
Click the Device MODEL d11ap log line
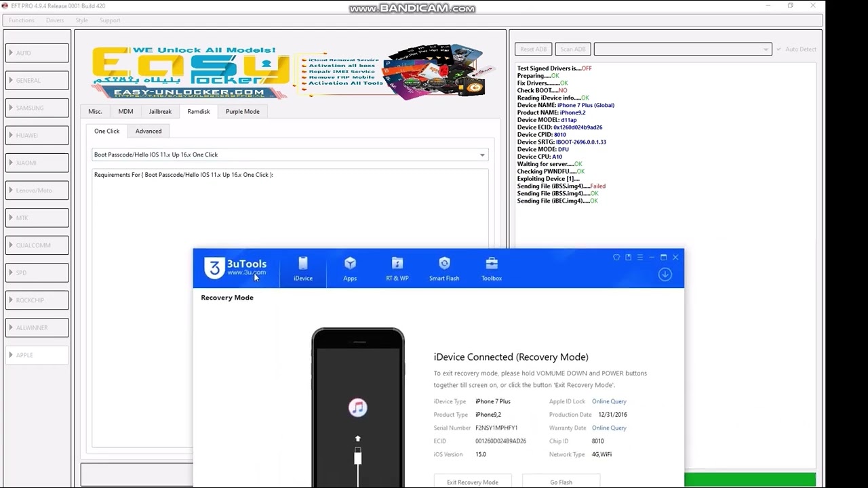click(x=547, y=120)
